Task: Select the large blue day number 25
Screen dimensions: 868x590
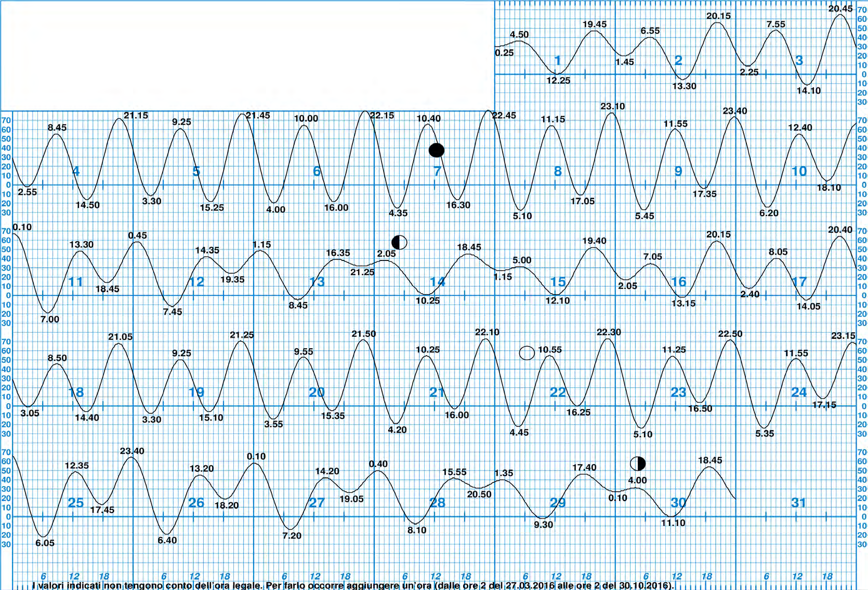Action: (76, 503)
